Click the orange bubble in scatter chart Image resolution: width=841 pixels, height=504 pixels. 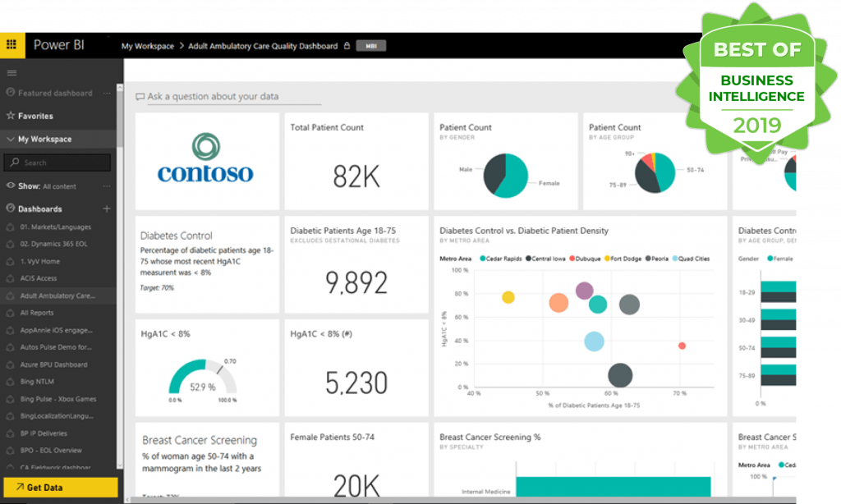558,303
